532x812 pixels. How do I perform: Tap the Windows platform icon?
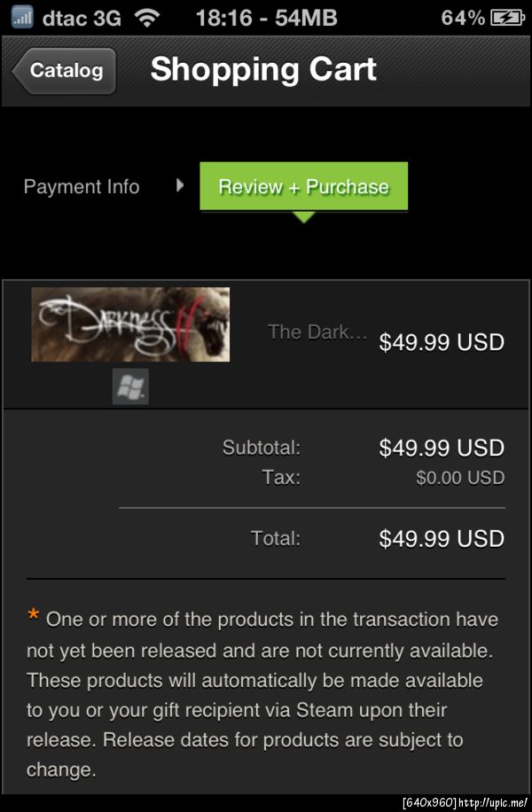130,387
